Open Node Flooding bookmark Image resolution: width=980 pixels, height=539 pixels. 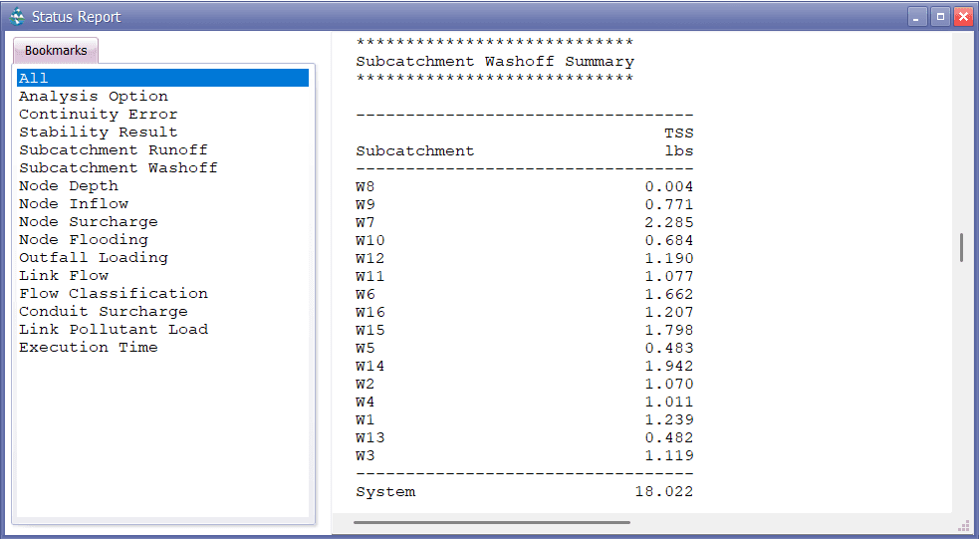pos(83,240)
